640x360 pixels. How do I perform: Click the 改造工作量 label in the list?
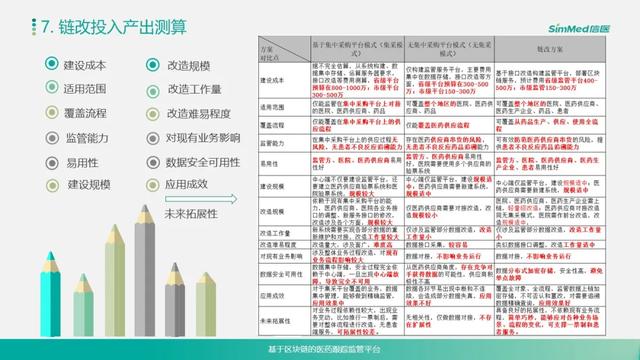[195, 89]
